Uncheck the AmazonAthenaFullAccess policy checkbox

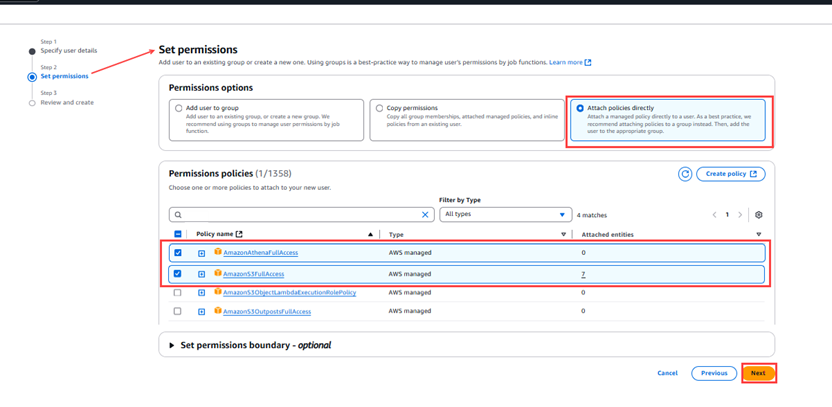point(178,253)
